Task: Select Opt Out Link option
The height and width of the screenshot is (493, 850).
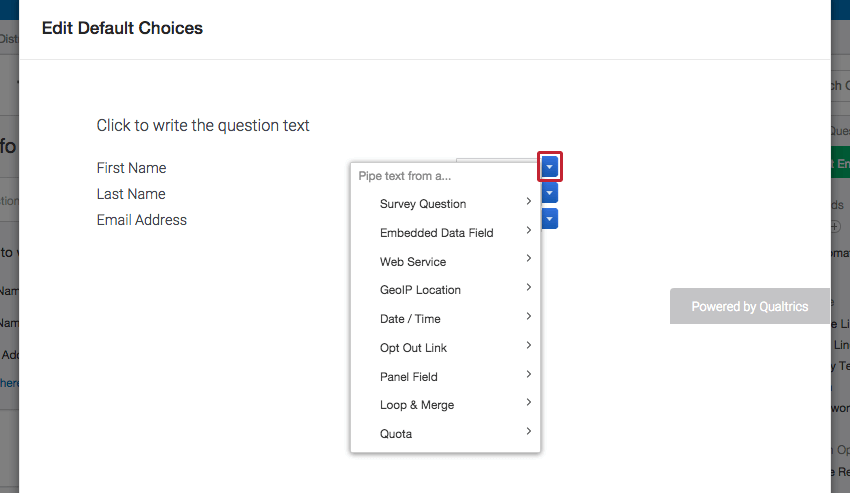Action: click(x=413, y=348)
